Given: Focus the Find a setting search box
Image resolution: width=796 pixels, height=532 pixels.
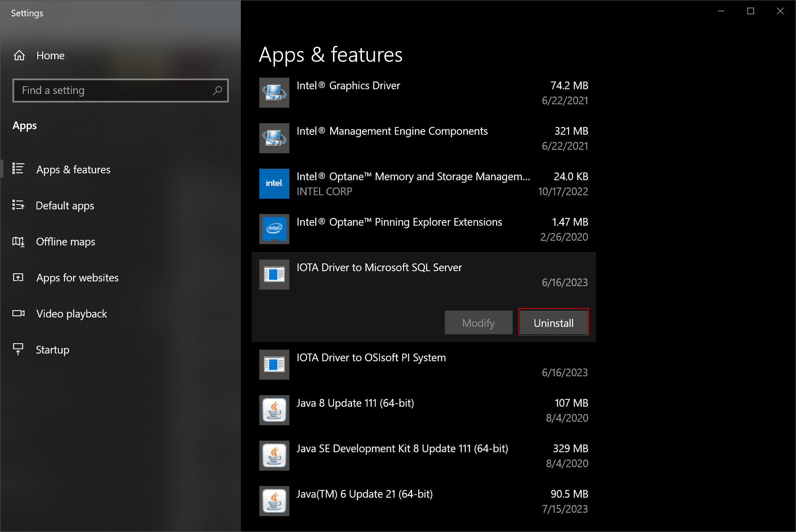Looking at the screenshot, I should pyautogui.click(x=121, y=91).
